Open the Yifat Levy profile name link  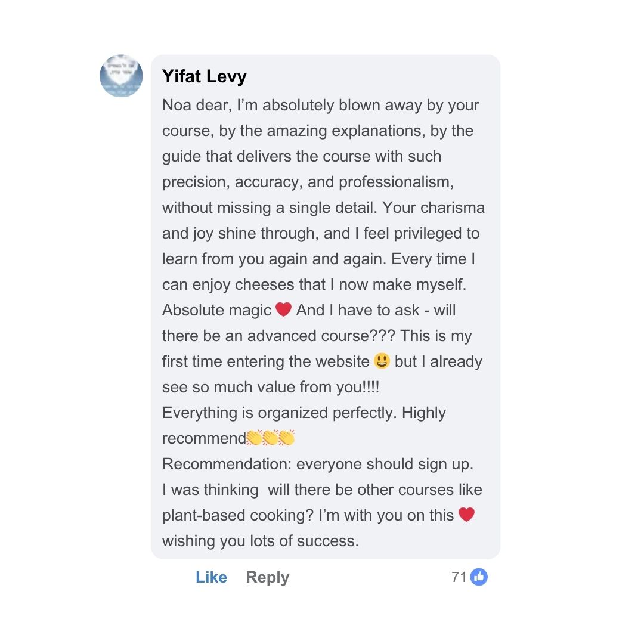tap(204, 76)
